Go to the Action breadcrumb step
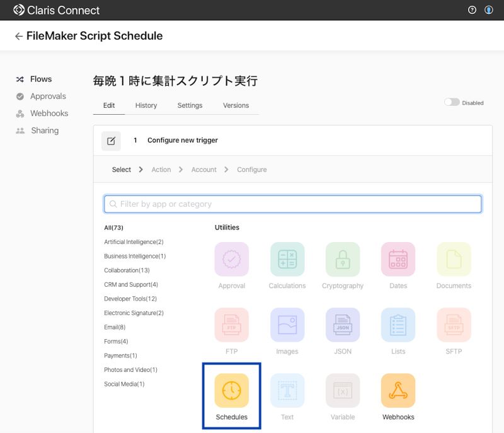504x433 pixels. (161, 170)
